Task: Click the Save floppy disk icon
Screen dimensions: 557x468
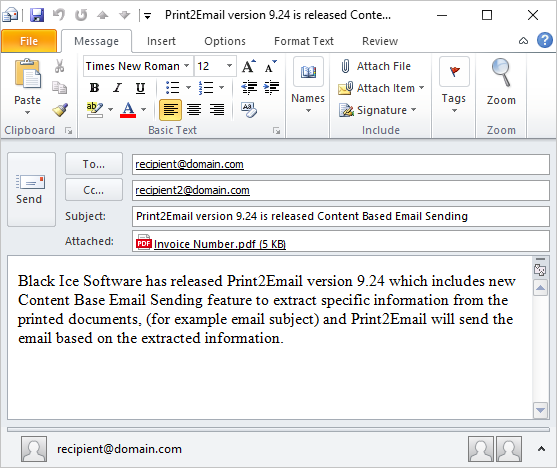Action: point(37,15)
